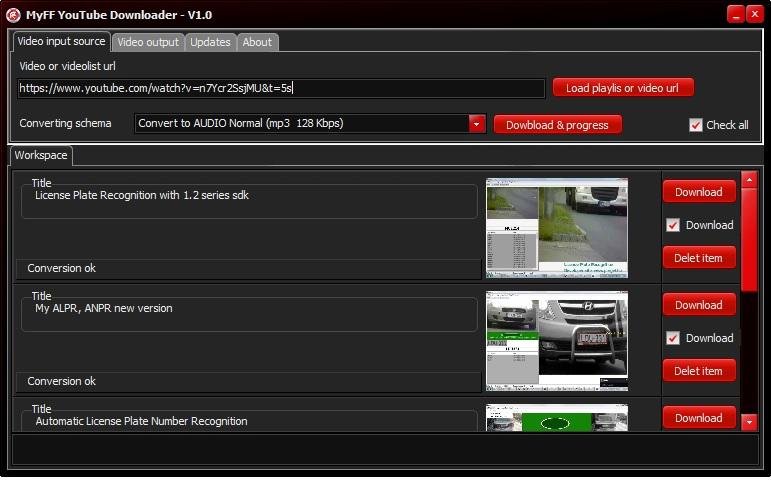The width and height of the screenshot is (771, 480).
Task: Switch to the Video output tab
Action: point(148,42)
